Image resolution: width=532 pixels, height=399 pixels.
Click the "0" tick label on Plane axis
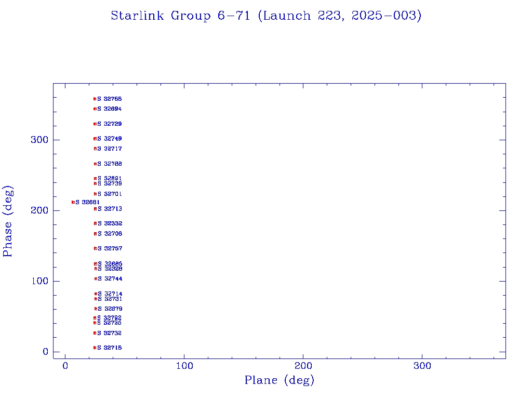click(x=65, y=366)
